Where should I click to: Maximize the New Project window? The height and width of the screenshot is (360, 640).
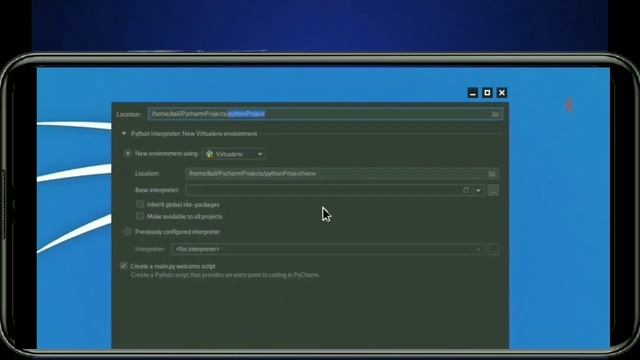(487, 93)
